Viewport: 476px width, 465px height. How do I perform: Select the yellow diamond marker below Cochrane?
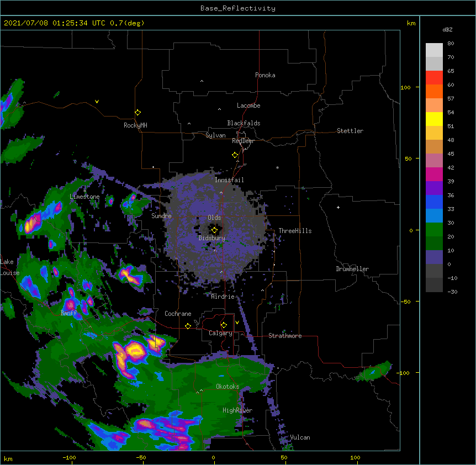[188, 326]
